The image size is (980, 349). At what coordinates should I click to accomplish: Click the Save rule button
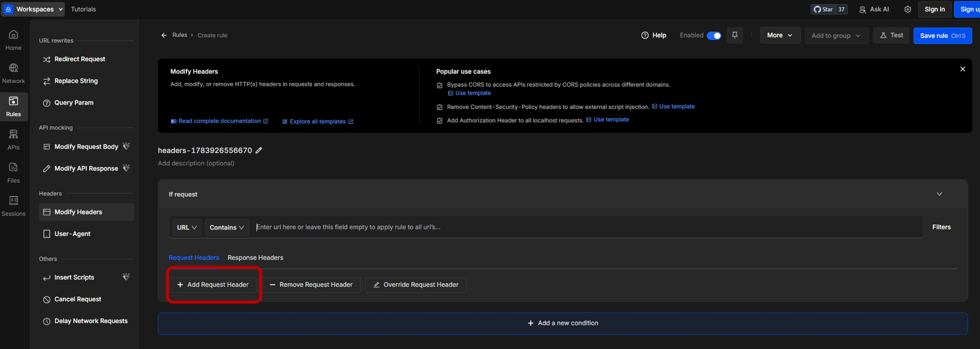(x=943, y=35)
